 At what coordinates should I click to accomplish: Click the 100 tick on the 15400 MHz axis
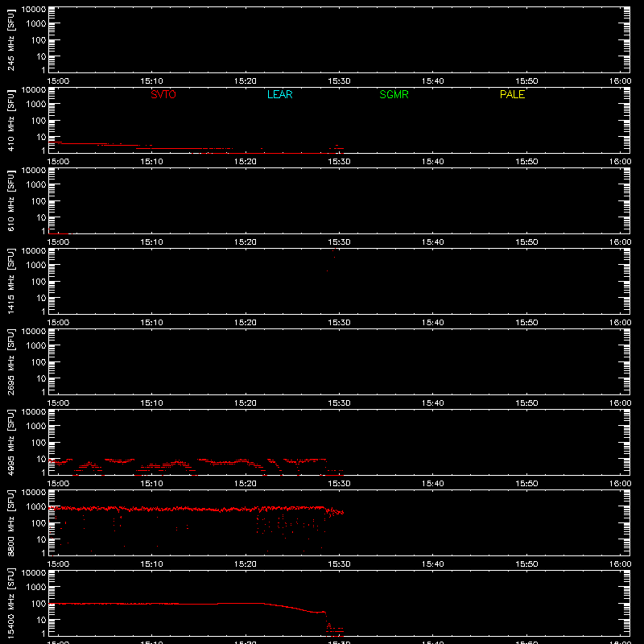click(x=39, y=604)
